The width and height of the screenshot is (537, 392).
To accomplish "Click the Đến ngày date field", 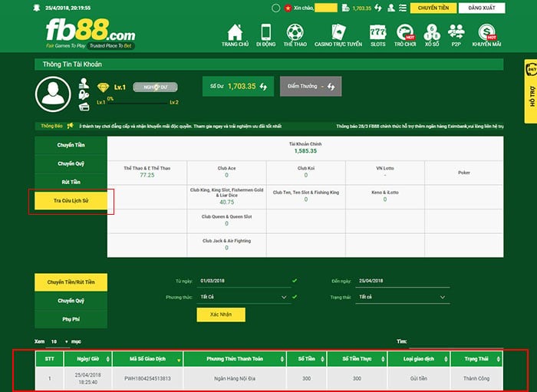I will click(x=403, y=281).
